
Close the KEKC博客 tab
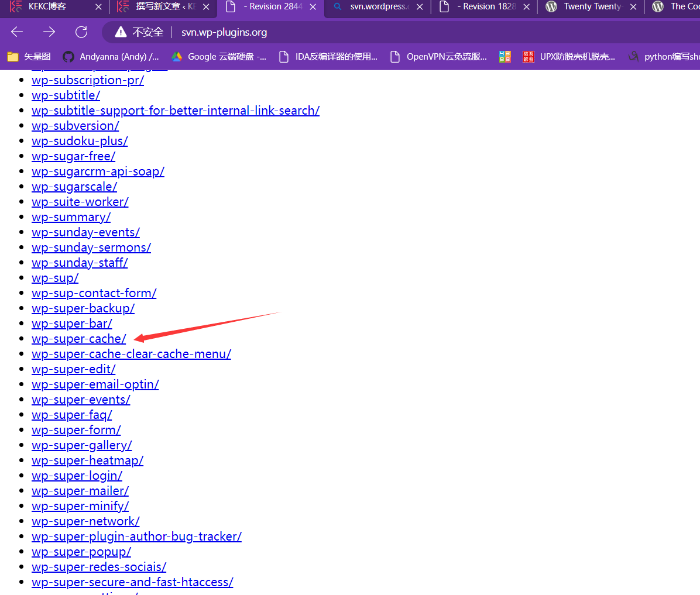[x=98, y=7]
